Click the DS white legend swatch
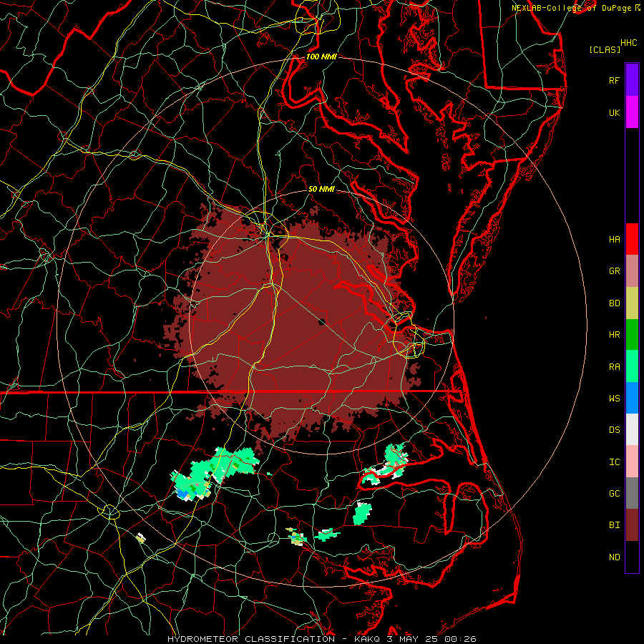This screenshot has width=644, height=644. click(632, 429)
